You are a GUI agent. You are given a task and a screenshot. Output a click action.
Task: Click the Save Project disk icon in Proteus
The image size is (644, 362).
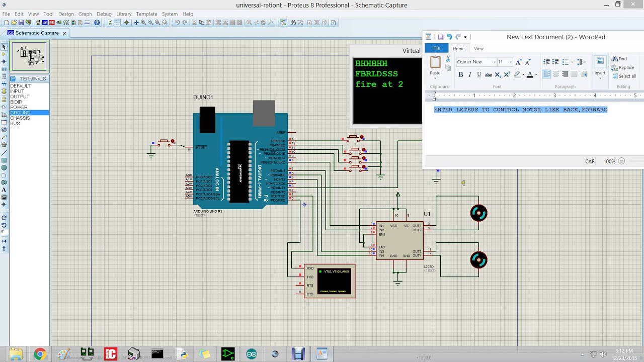tap(21, 23)
